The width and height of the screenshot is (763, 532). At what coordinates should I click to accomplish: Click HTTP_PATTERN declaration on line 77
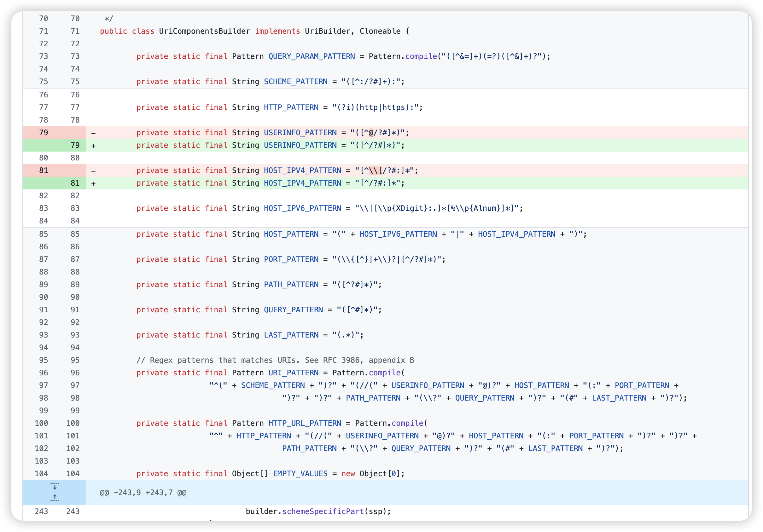(x=291, y=107)
